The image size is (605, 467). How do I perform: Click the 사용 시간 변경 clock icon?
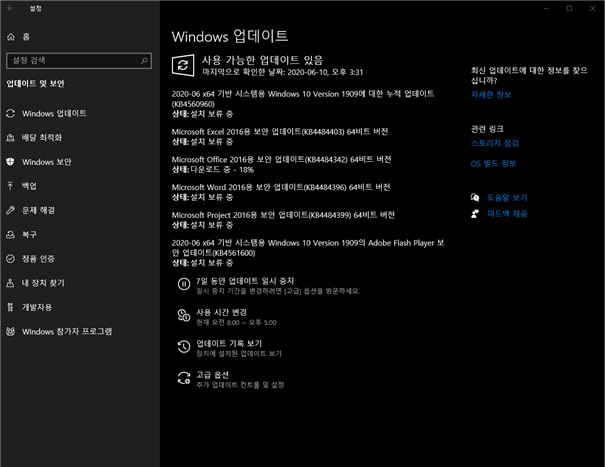(184, 315)
